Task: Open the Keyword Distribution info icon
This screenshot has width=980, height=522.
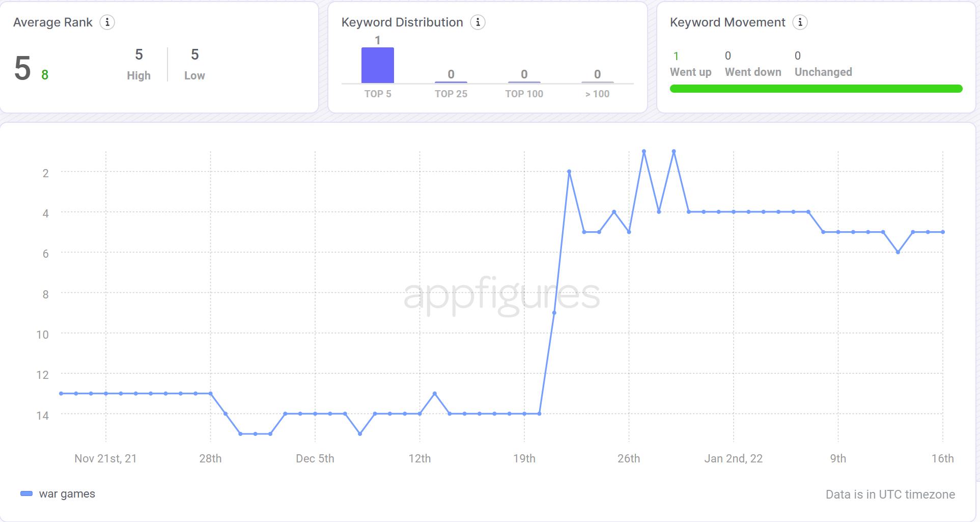Action: coord(478,22)
